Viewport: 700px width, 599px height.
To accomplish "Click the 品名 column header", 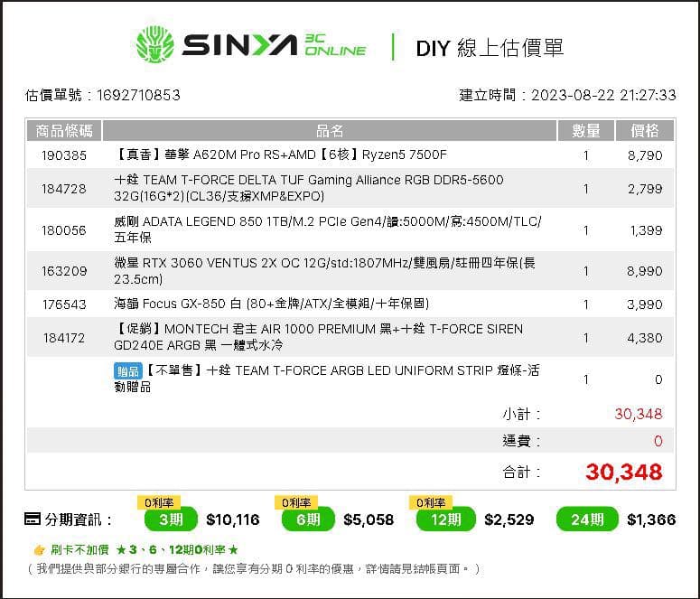I will (x=330, y=131).
